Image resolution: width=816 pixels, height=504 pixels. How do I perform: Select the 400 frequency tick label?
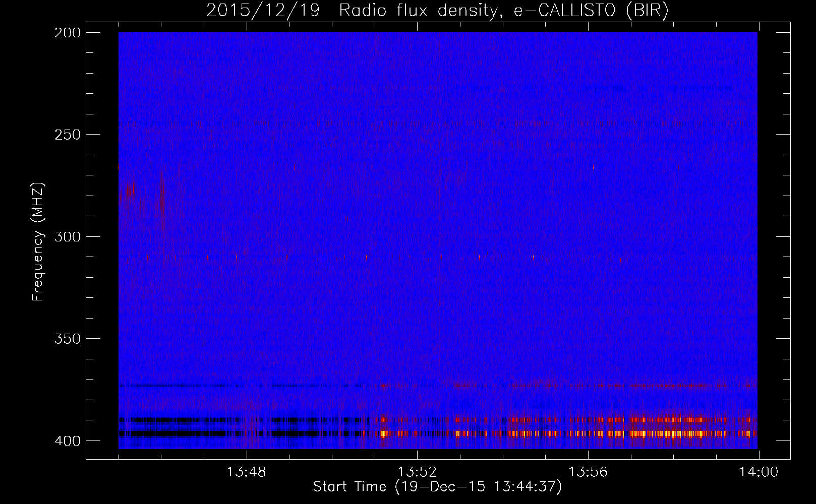tap(68, 440)
